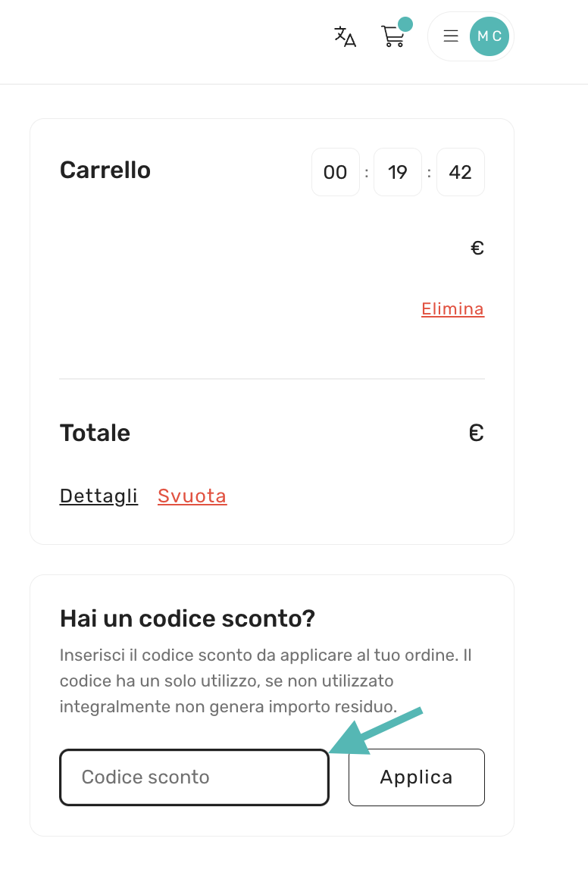588x879 pixels.
Task: Click the timer hours box showing 00
Action: pyautogui.click(x=335, y=172)
